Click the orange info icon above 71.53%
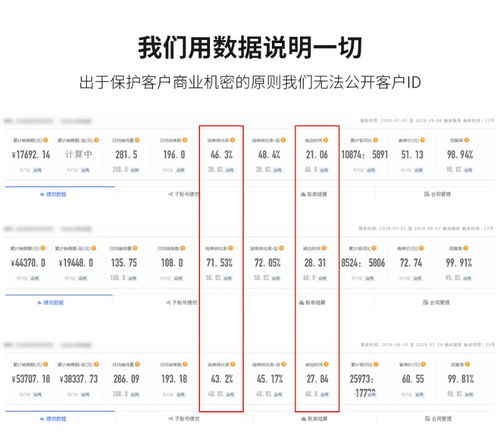This screenshot has height=448, width=500. [x=231, y=248]
